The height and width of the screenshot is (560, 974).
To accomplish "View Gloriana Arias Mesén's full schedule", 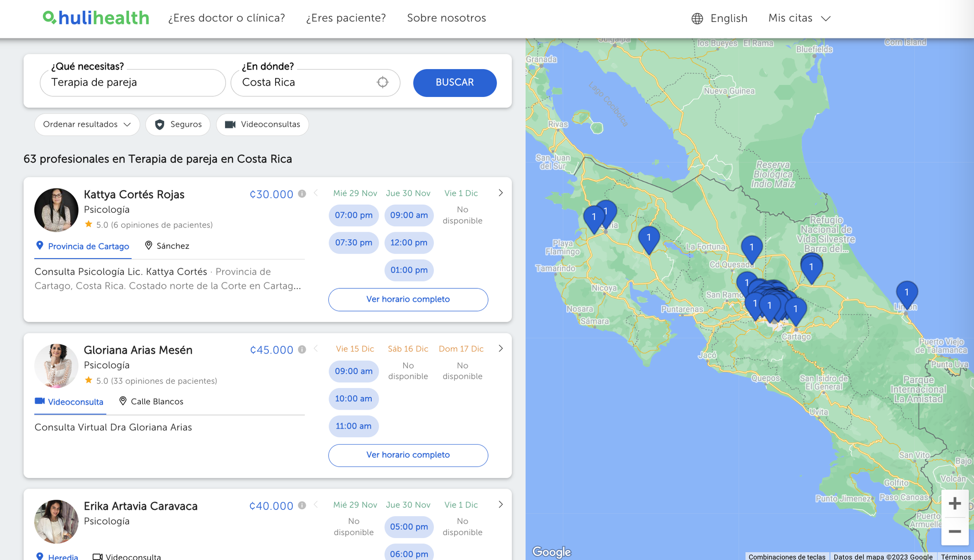I will (408, 455).
